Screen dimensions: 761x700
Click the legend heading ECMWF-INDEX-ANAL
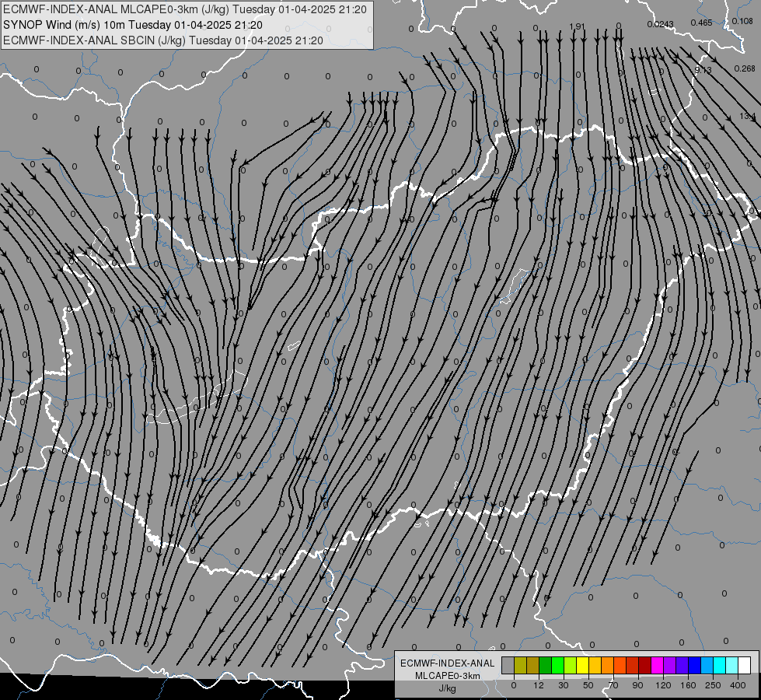tap(448, 663)
